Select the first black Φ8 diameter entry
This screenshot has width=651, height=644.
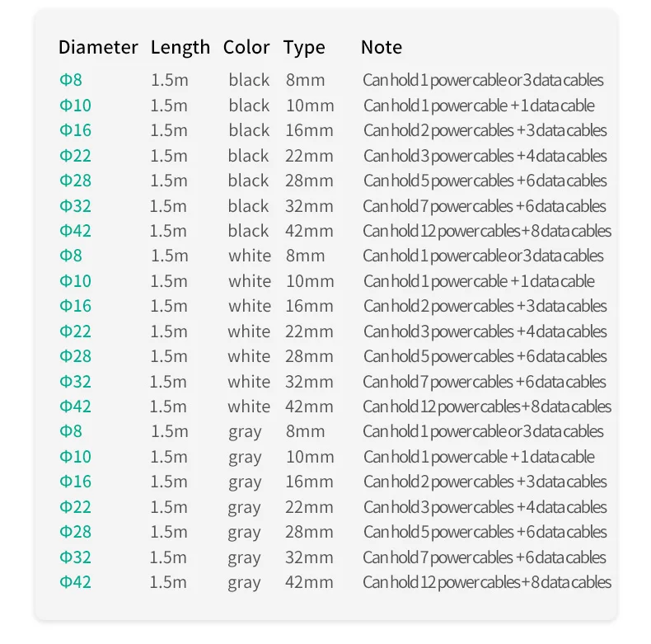click(71, 80)
